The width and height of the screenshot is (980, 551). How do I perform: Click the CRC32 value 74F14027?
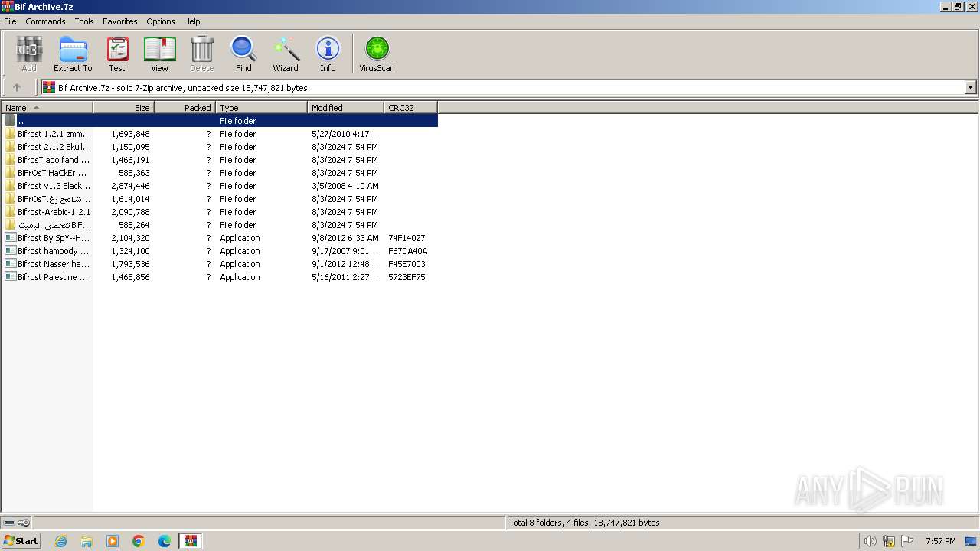coord(407,238)
